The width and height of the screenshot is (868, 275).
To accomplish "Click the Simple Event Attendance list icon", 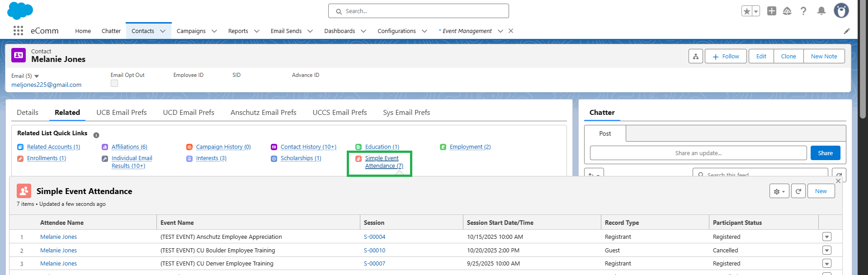I will [x=24, y=191].
